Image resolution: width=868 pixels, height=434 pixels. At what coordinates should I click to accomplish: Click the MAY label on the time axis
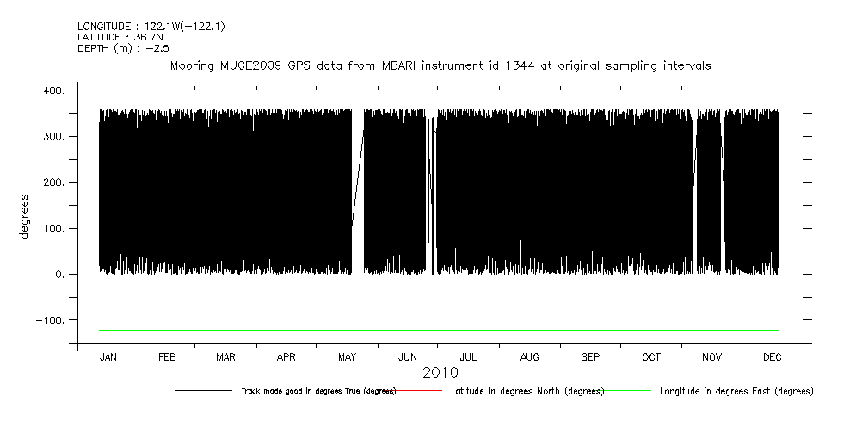click(348, 356)
